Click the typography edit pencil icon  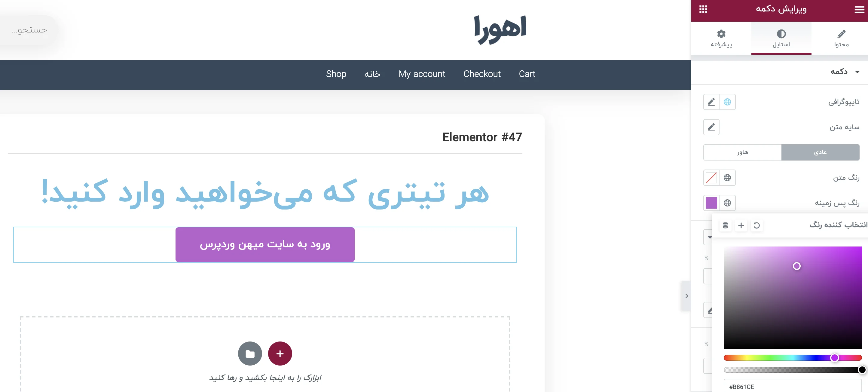click(711, 102)
